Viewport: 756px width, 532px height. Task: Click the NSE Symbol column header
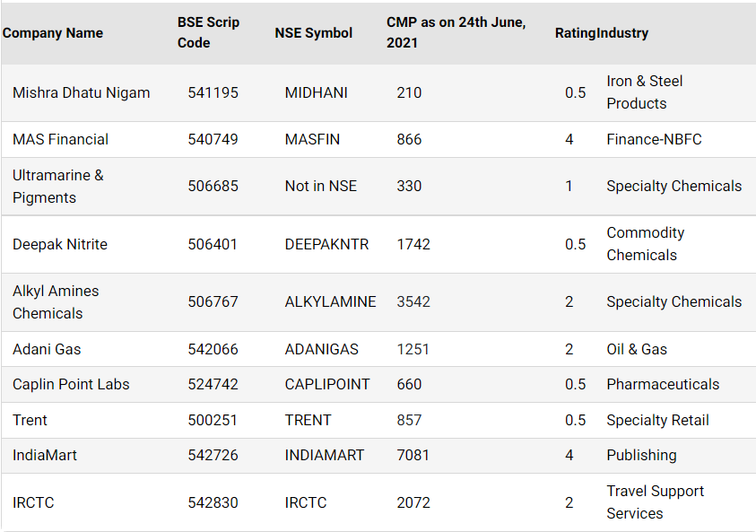click(313, 33)
